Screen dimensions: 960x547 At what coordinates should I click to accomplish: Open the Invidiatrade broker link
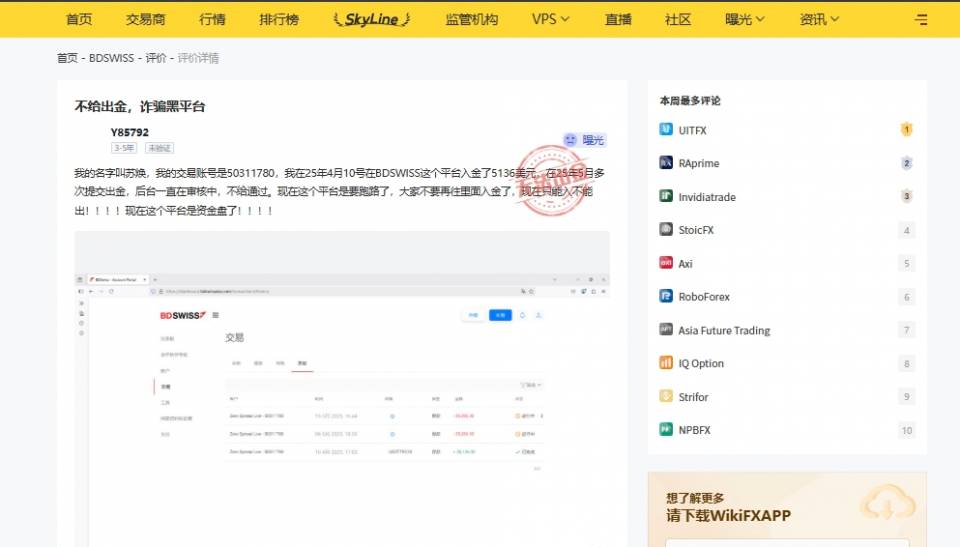click(x=707, y=197)
